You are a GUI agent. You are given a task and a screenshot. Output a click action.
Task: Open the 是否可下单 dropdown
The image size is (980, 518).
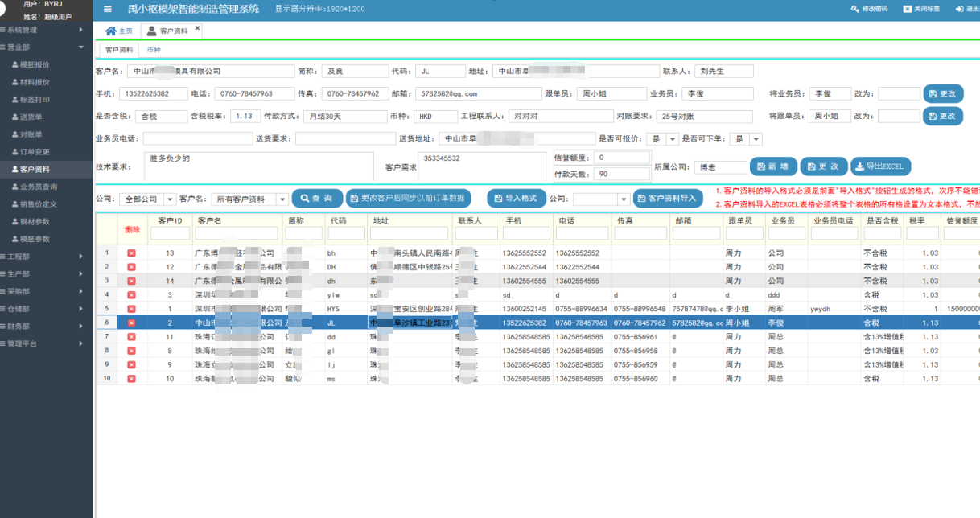click(755, 139)
